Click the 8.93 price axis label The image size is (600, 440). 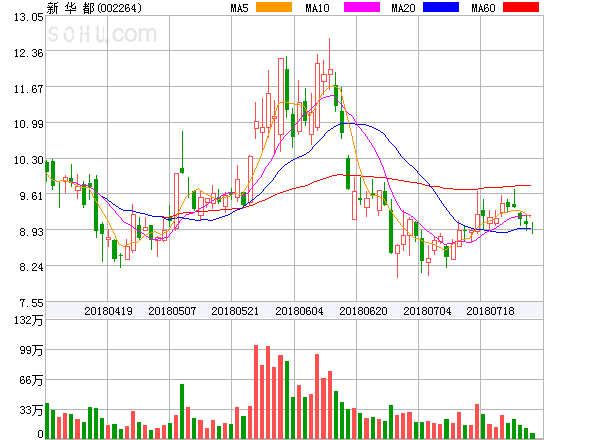tap(31, 232)
